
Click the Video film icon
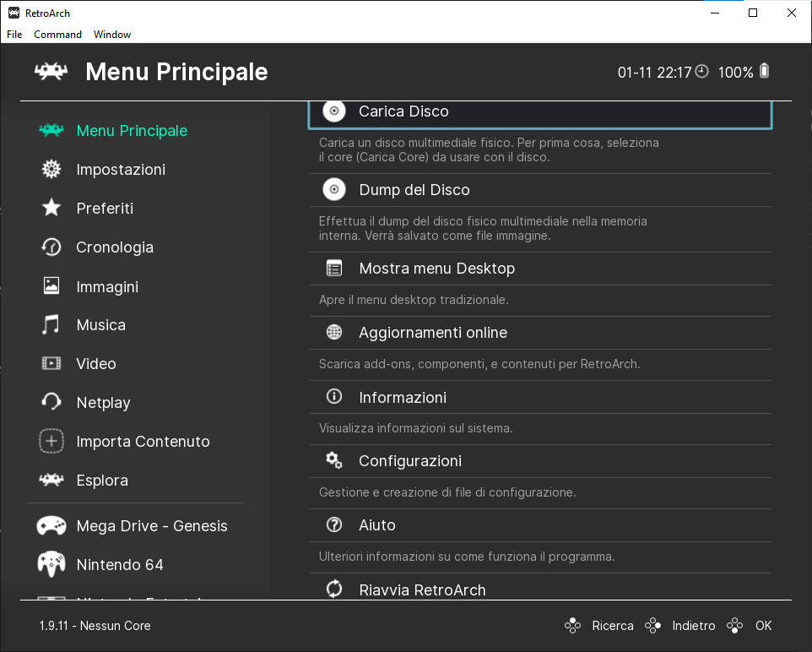[x=51, y=363]
